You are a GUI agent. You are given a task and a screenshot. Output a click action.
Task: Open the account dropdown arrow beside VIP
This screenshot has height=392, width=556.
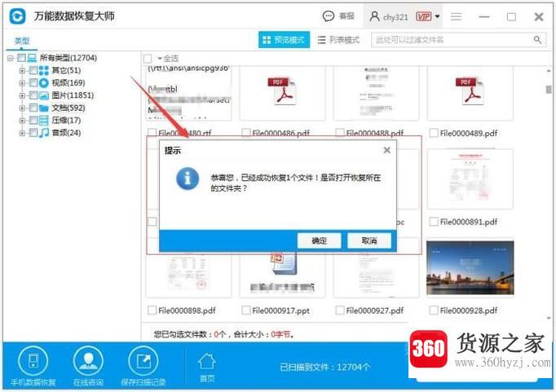[x=437, y=16]
